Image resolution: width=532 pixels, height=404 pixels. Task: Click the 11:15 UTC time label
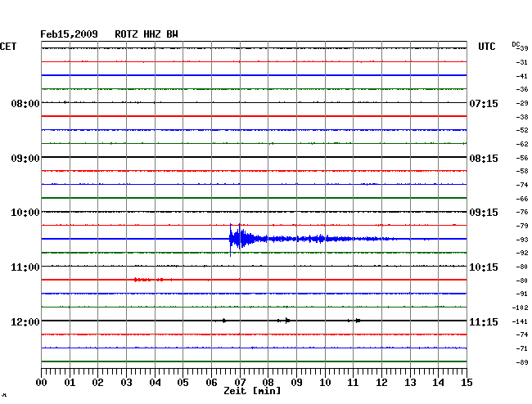pos(484,321)
